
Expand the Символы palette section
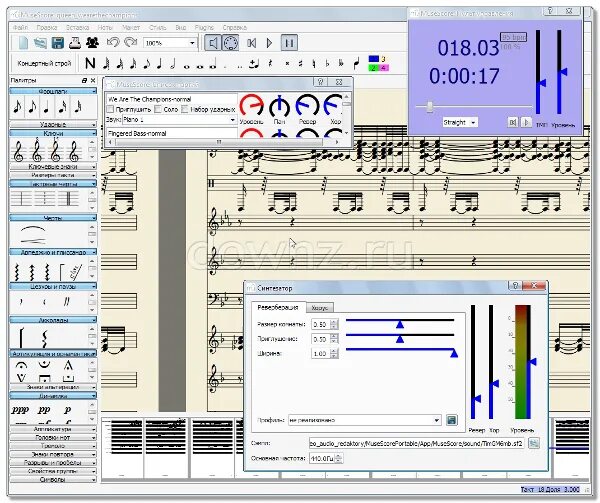click(x=53, y=480)
